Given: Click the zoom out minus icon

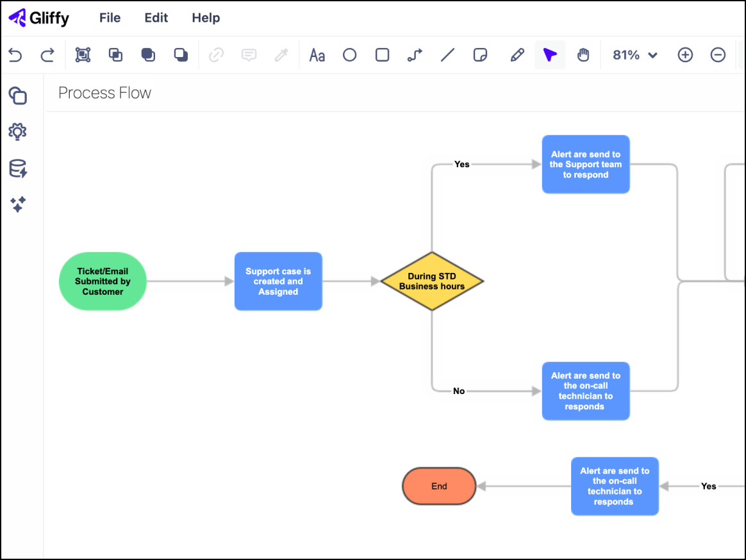Looking at the screenshot, I should 718,55.
